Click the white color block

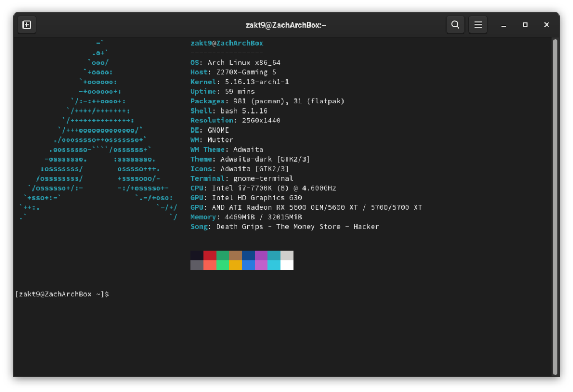pyautogui.click(x=287, y=265)
